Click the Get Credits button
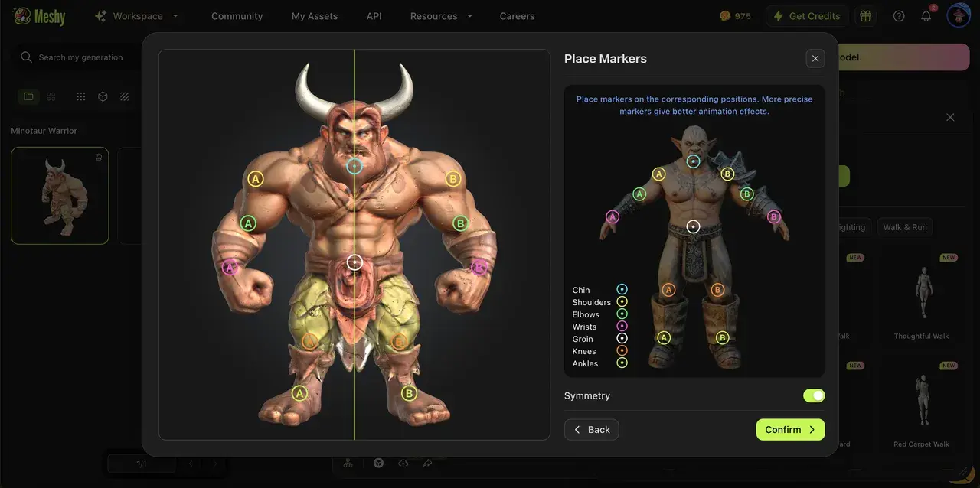 [x=806, y=16]
